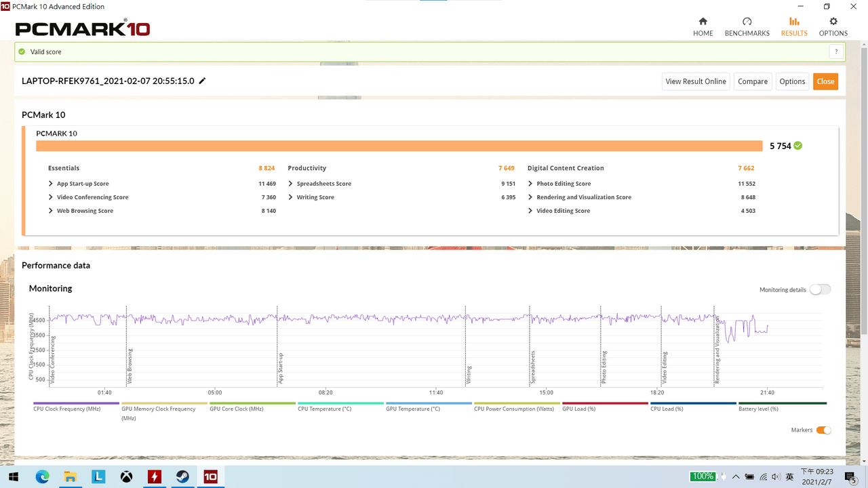Toggle GPU Load red legend

pos(605,407)
